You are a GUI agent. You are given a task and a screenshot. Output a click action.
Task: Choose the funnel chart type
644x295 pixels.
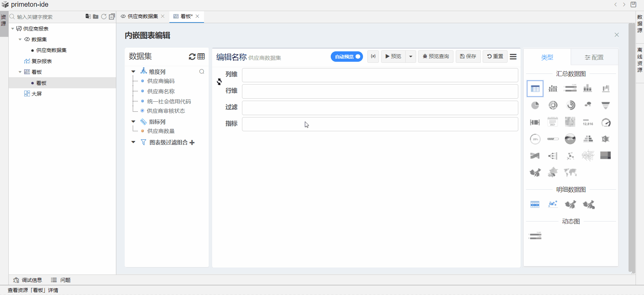tap(605, 105)
